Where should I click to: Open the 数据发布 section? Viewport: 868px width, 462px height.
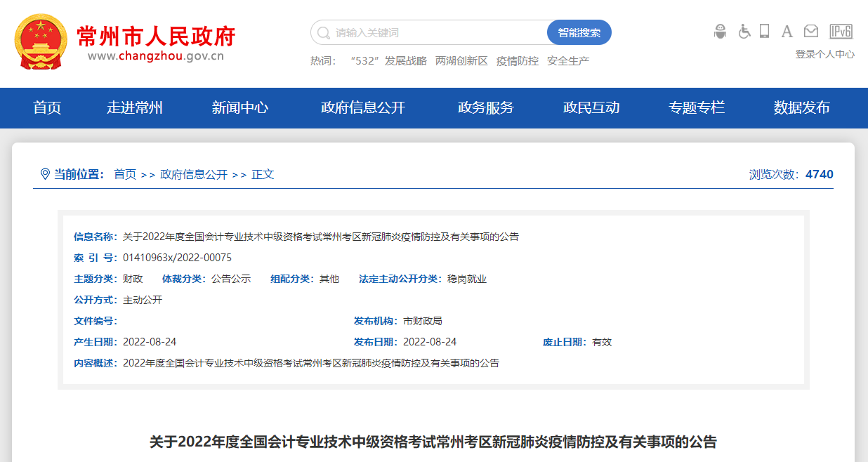point(801,107)
